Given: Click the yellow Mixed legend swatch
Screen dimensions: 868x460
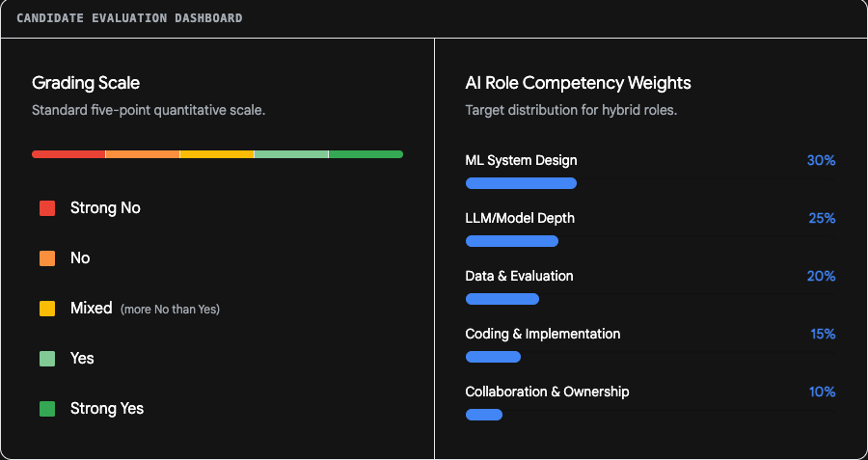Looking at the screenshot, I should (47, 309).
